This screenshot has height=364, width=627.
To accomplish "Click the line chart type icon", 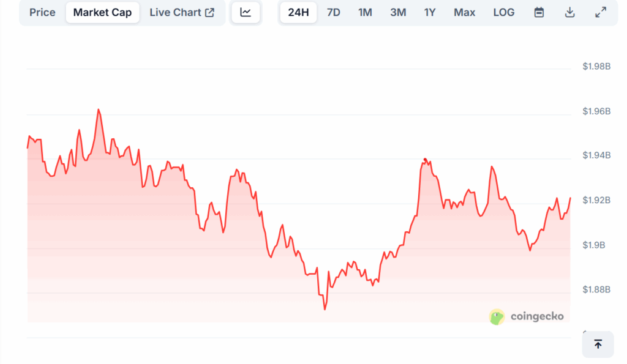I will [246, 12].
